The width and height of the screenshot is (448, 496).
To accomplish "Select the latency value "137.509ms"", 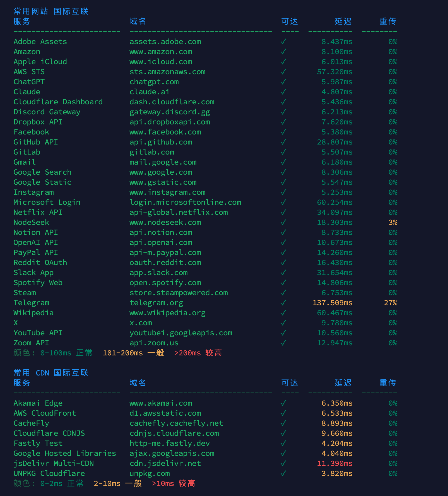I will (x=333, y=303).
